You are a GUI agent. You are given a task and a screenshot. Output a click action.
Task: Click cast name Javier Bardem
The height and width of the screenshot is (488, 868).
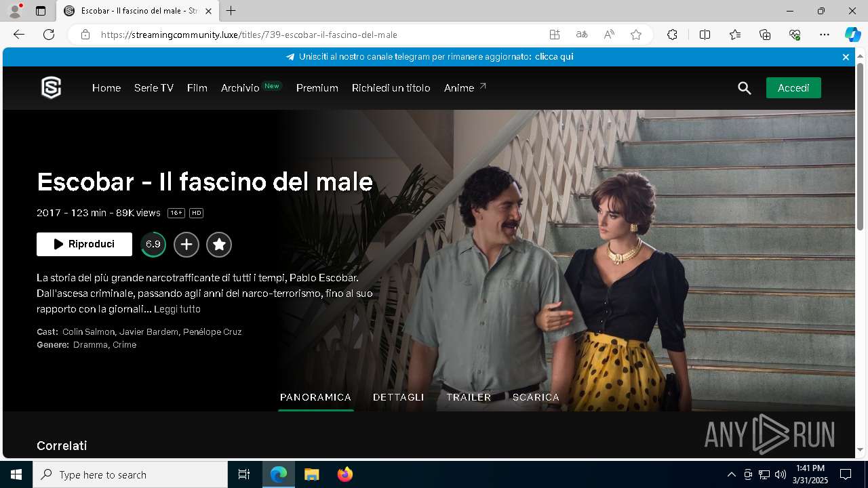(149, 332)
